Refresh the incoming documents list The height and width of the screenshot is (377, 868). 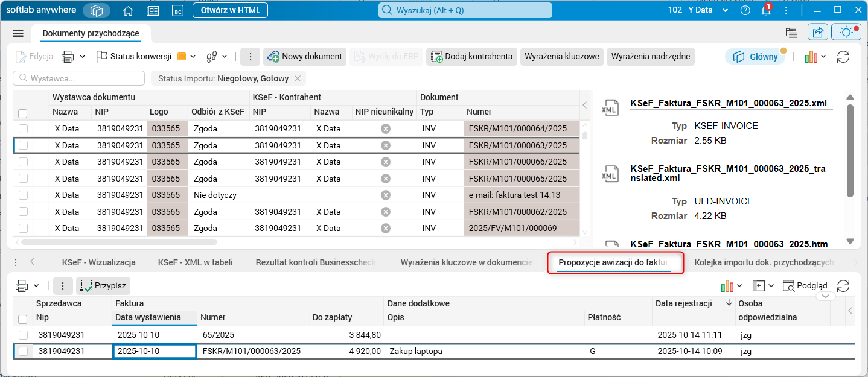(843, 57)
